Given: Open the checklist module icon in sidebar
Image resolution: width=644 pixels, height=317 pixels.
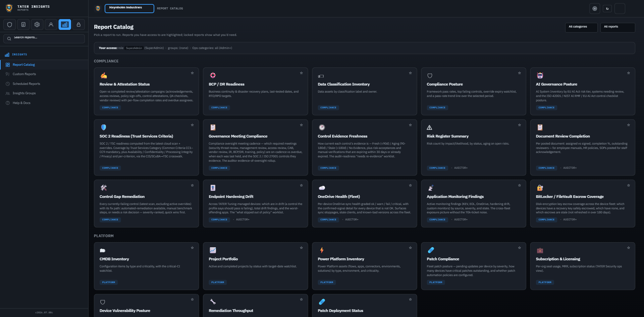Looking at the screenshot, I should 23,24.
